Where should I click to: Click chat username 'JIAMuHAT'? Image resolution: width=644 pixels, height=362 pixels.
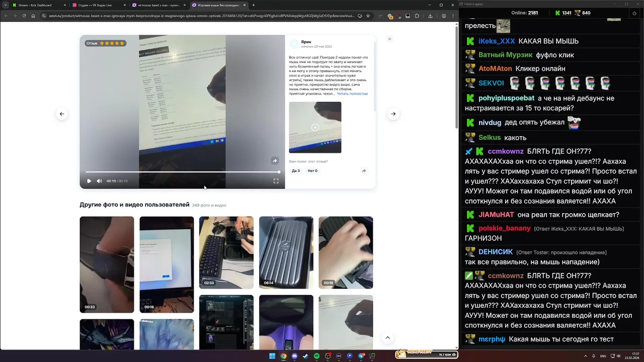[x=496, y=215]
